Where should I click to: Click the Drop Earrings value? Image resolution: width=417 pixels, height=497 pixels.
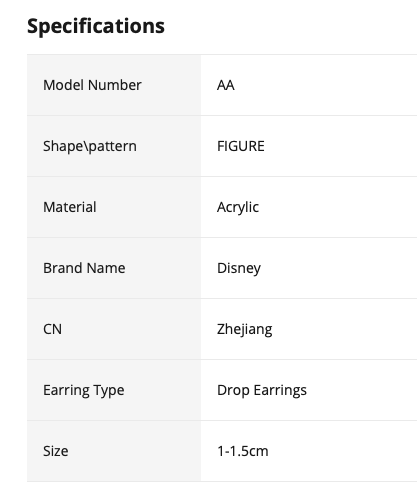(x=262, y=390)
